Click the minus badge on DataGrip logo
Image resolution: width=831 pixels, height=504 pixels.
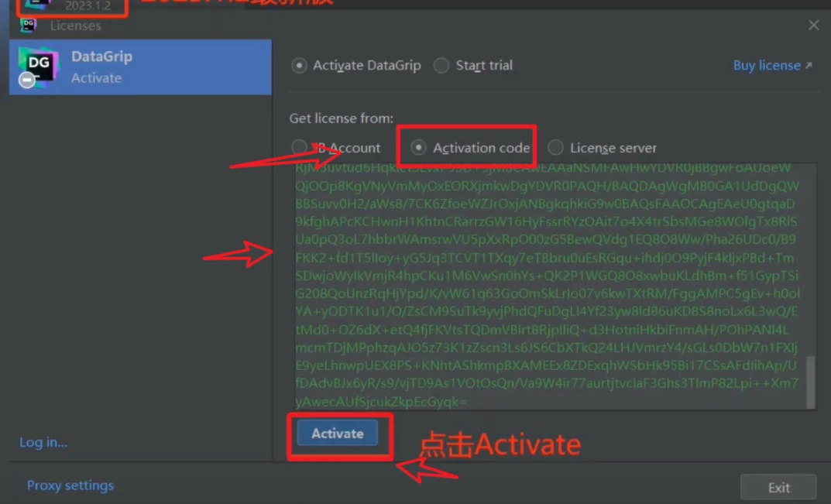(x=26, y=80)
